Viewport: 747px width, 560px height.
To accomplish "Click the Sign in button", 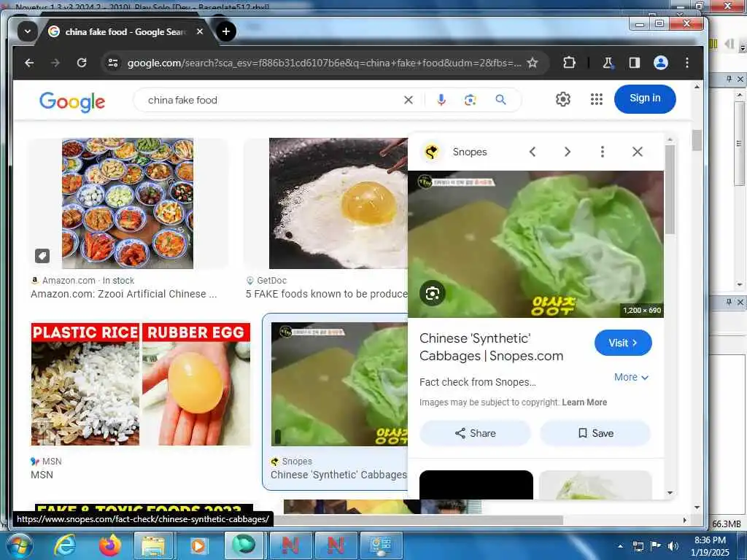I will 645,99.
